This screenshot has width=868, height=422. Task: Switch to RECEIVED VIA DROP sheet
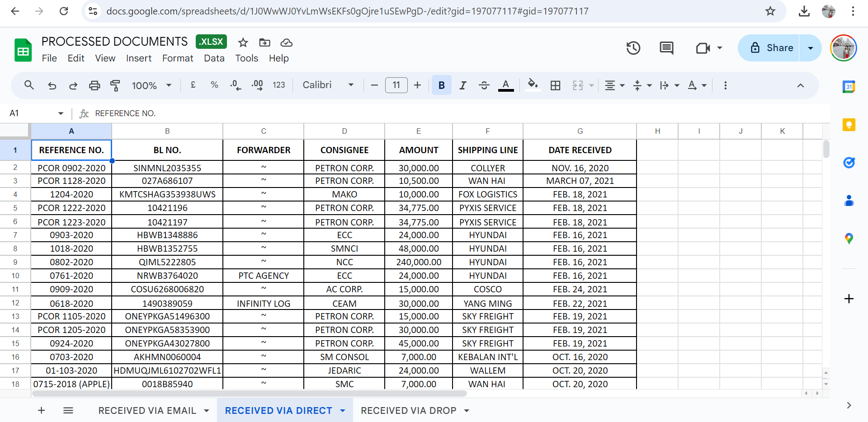[x=409, y=410]
